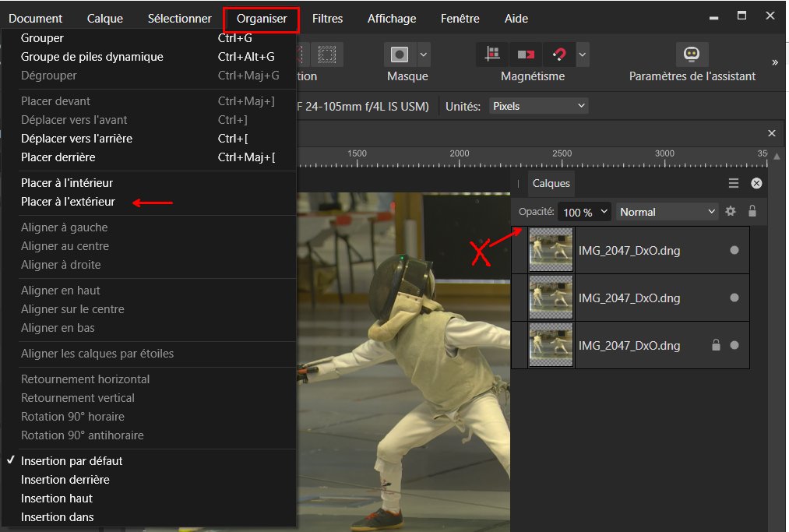Hide the top IMG_2047_DxO.dng layer
The width and height of the screenshot is (789, 532).
(x=734, y=250)
